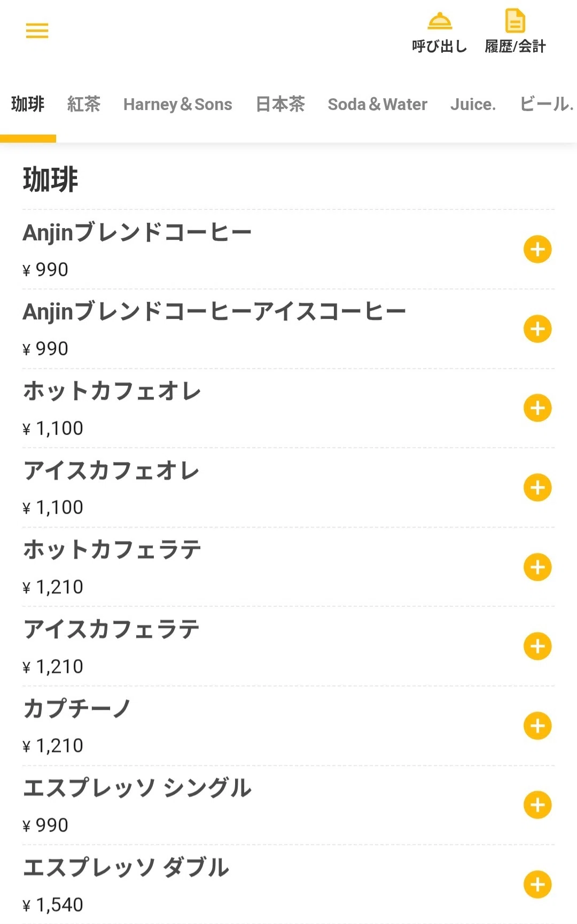
Task: Add Anjin iced coffee with plus icon
Action: 537,329
